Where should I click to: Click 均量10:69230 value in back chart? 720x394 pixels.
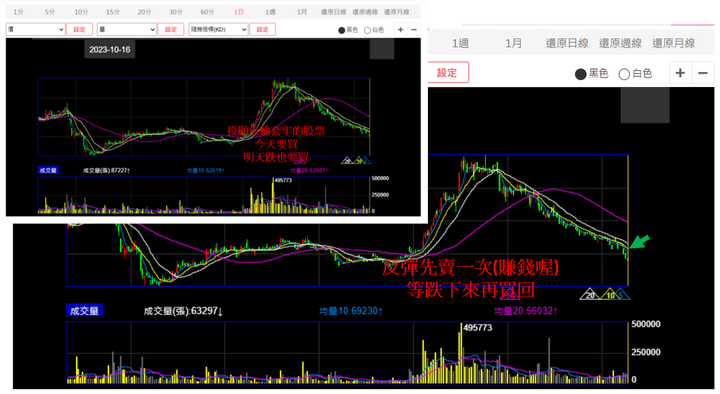(x=351, y=311)
